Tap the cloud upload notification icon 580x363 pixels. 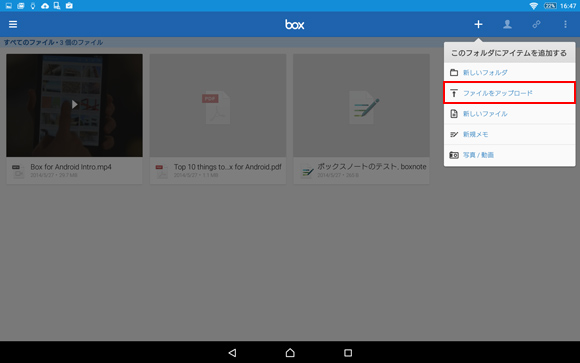pyautogui.click(x=45, y=6)
